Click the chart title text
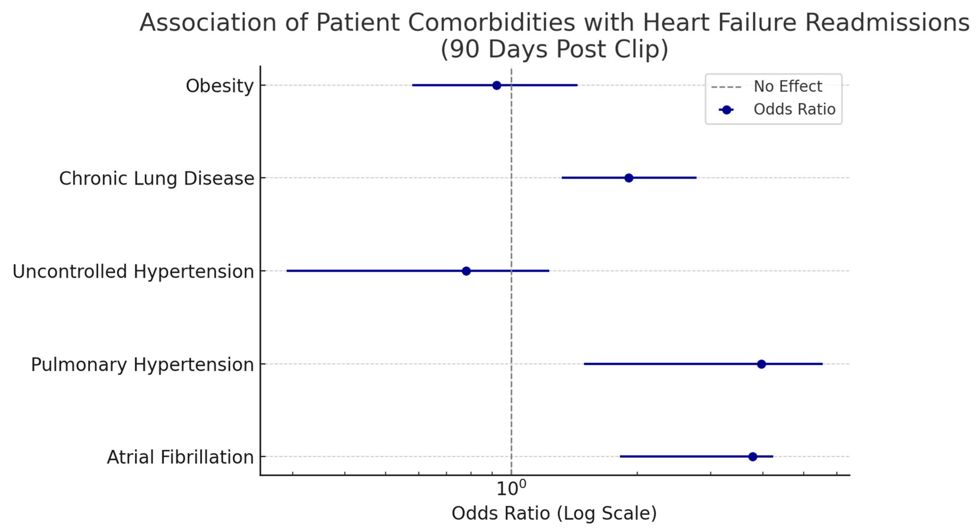Screen dimensions: 980x532 coord(554,35)
